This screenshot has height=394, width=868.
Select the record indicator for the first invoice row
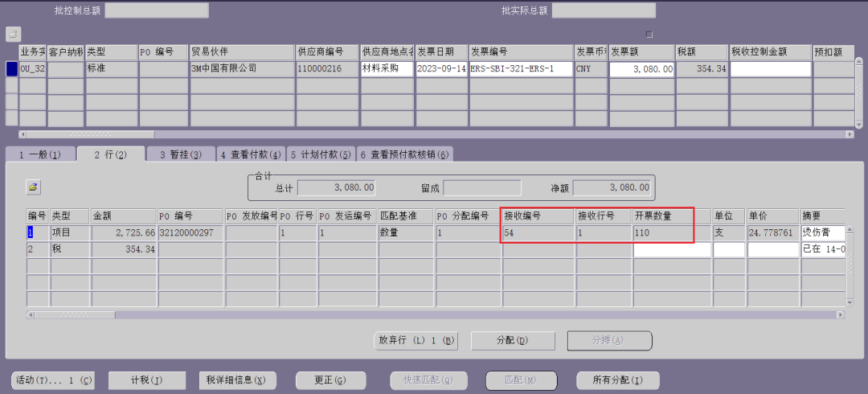coord(11,69)
